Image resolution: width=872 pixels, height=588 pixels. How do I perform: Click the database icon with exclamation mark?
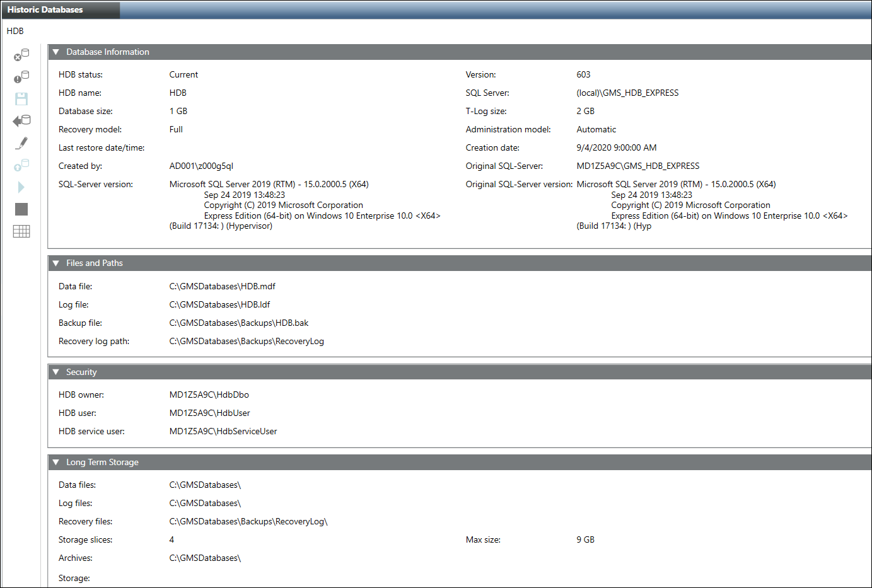pyautogui.click(x=21, y=77)
